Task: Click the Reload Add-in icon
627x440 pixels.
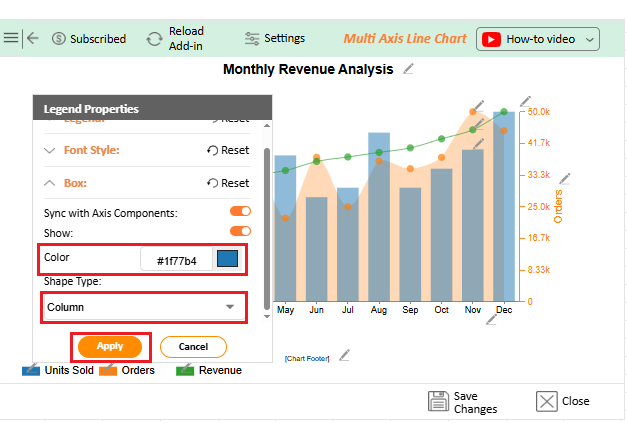Action: click(154, 39)
